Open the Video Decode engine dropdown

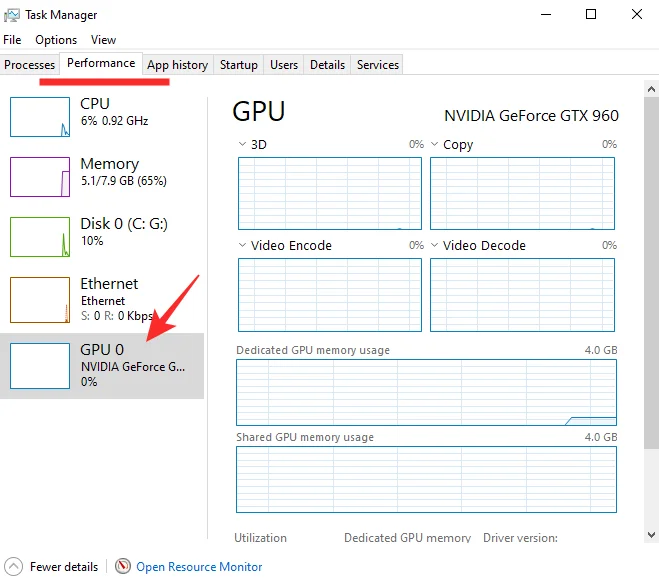435,246
